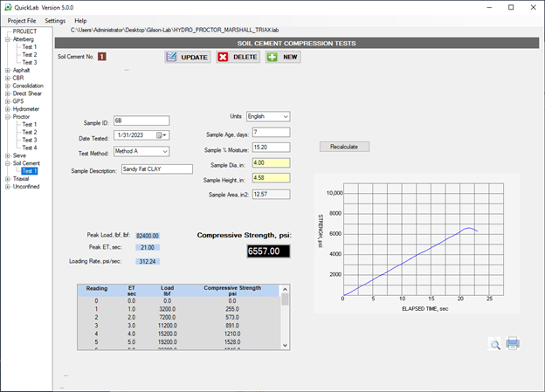Expand the Direct Shear tree node

[x=8, y=93]
